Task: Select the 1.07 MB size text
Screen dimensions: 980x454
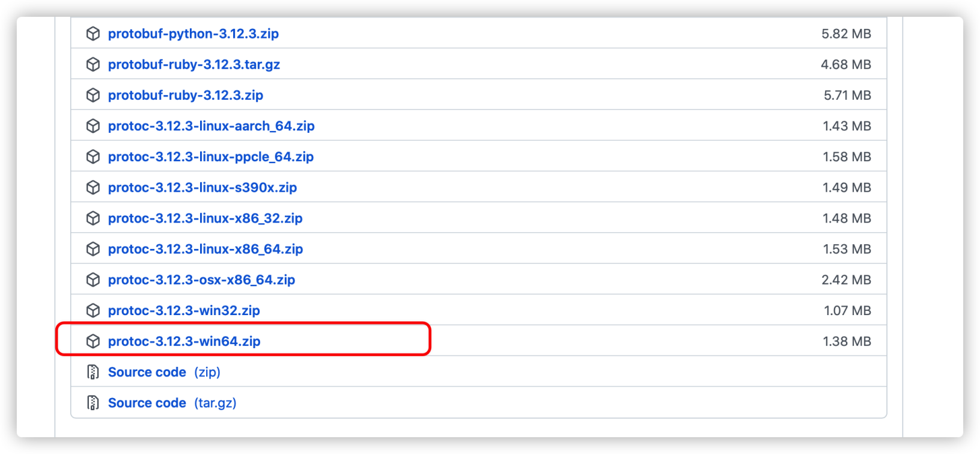Action: coord(847,310)
